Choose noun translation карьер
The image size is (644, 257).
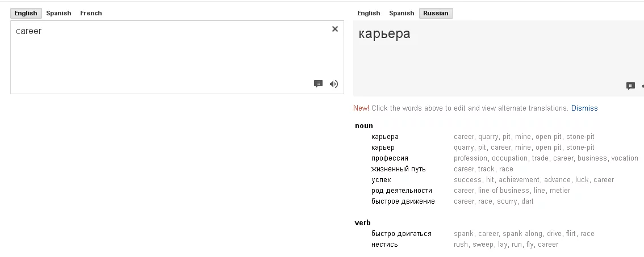[x=383, y=148]
